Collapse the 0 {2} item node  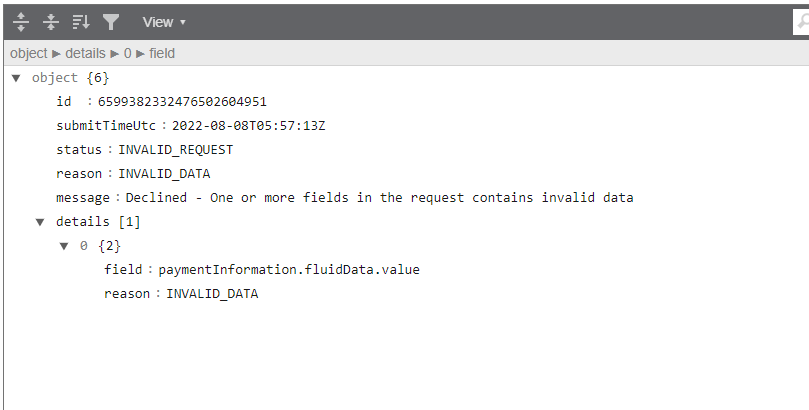[x=64, y=246]
